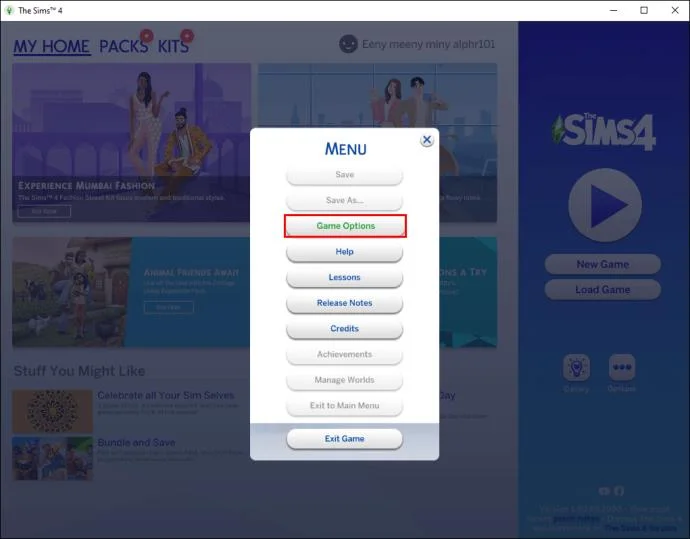Close the Sims 4 window

(x=675, y=10)
